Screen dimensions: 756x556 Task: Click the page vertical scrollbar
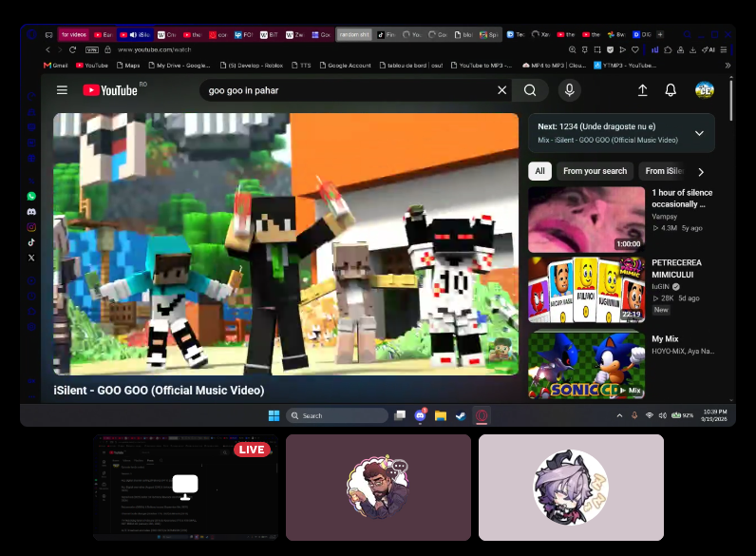pyautogui.click(x=731, y=101)
